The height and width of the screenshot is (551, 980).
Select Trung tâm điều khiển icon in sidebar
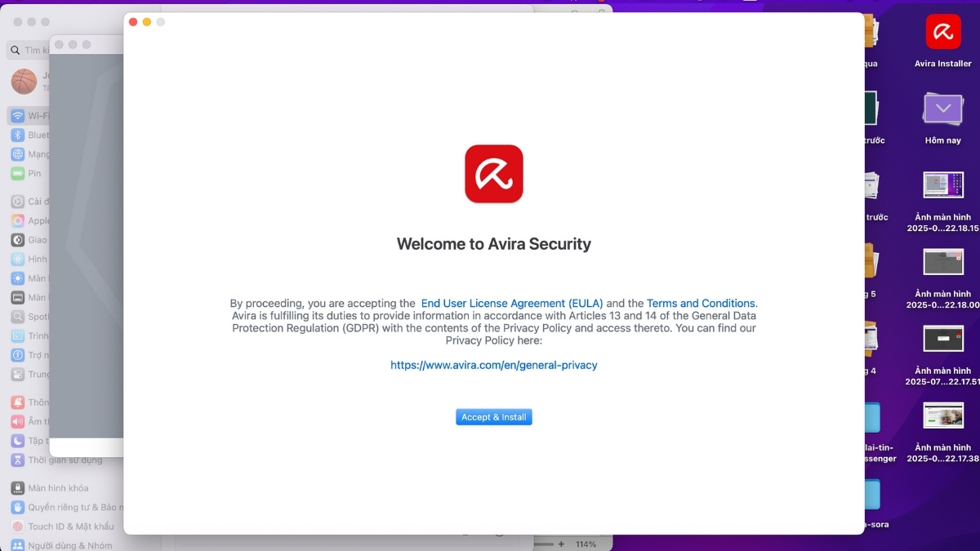18,375
